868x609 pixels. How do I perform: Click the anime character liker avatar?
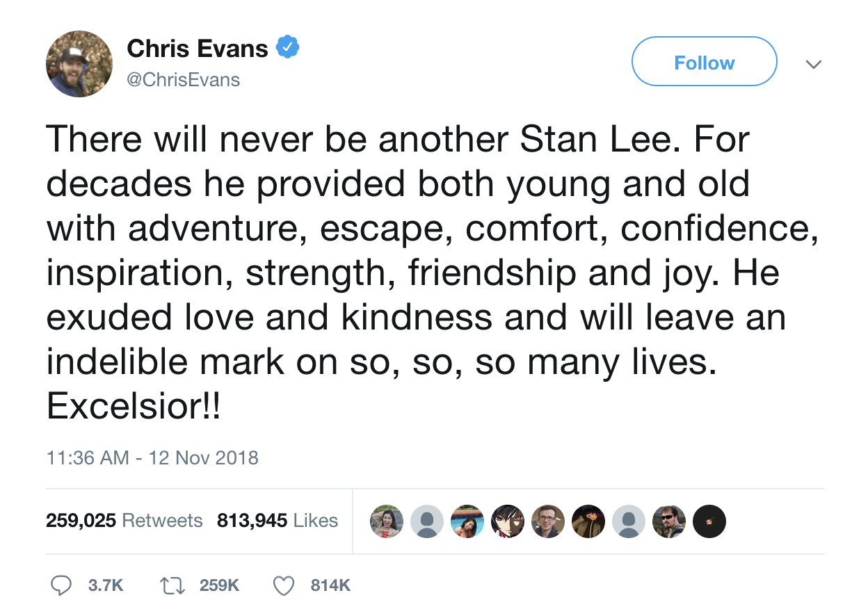[x=508, y=521]
